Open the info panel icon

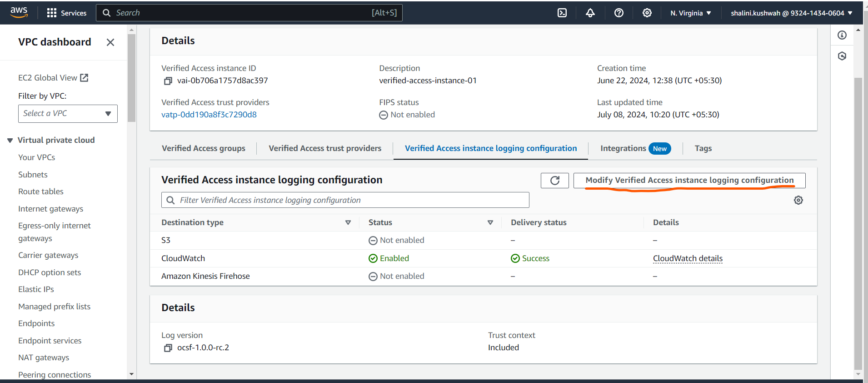pyautogui.click(x=842, y=35)
